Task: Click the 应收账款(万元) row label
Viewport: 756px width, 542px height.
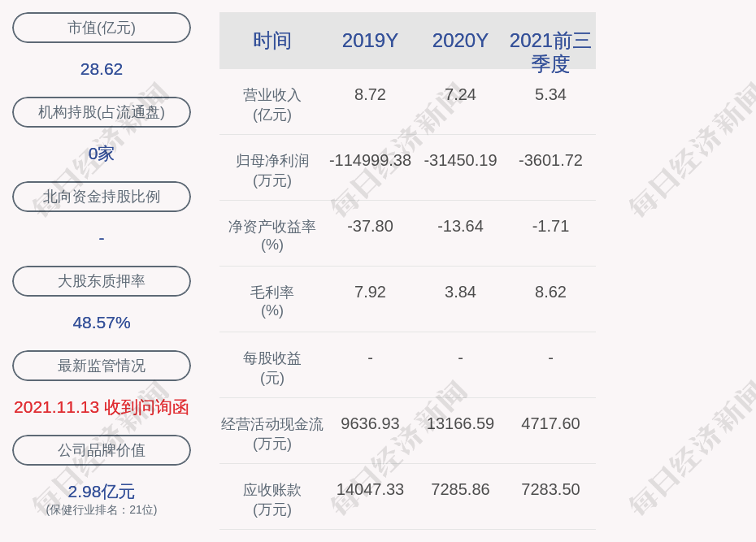Action: click(272, 500)
